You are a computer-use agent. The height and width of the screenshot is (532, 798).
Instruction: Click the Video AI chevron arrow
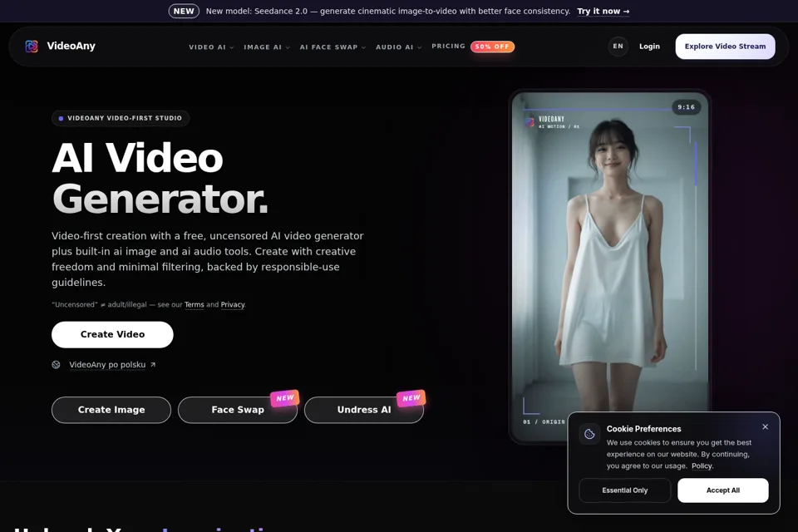(x=232, y=47)
